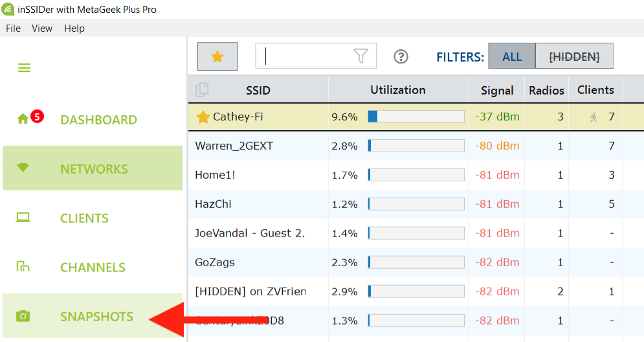Click the 1.2% utilization value for HazChi
This screenshot has width=644, height=342.
(344, 204)
